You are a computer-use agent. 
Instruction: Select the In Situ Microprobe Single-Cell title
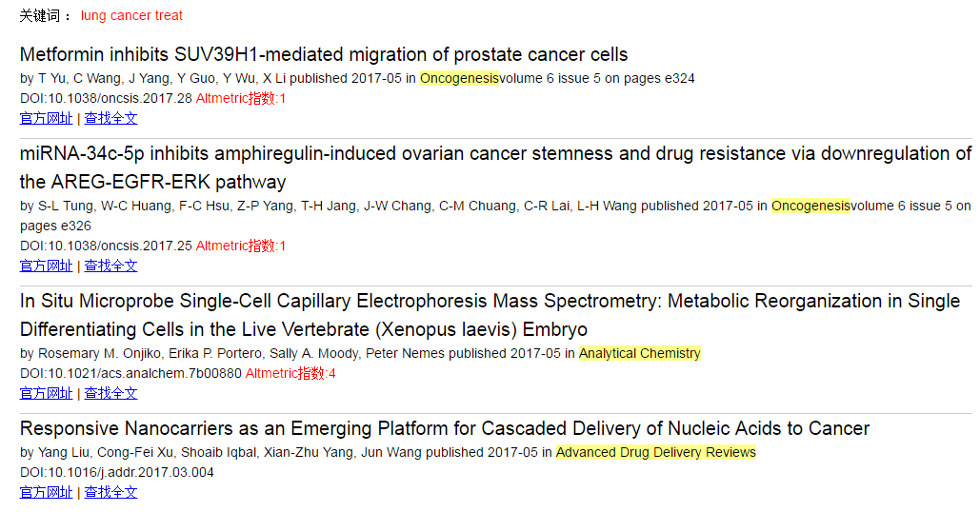click(x=490, y=315)
